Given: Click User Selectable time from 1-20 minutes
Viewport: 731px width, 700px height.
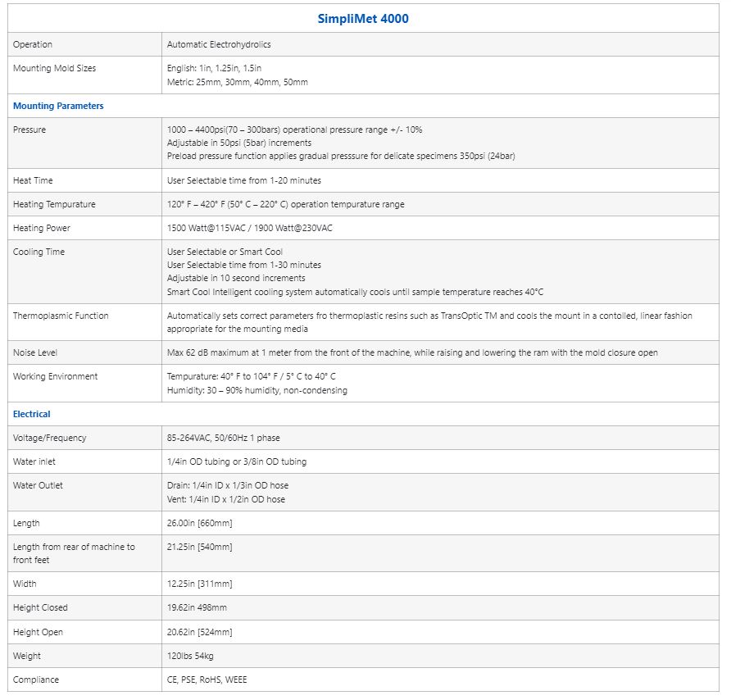Looking at the screenshot, I should [x=244, y=180].
